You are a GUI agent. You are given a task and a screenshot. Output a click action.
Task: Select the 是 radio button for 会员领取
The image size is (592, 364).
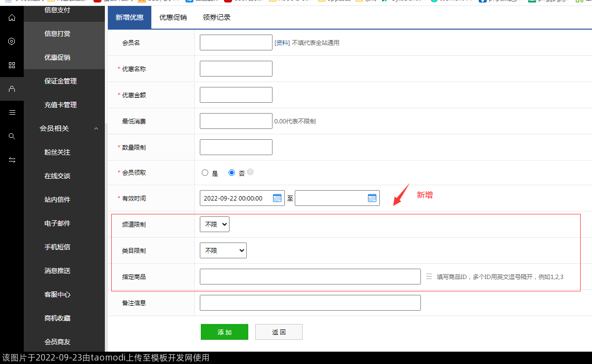(x=205, y=173)
